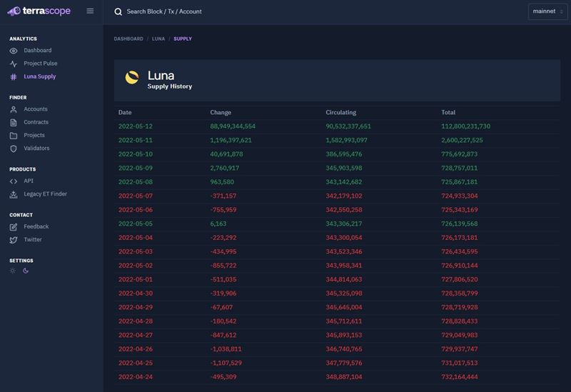The image size is (571, 392).
Task: Open the Twitter contact link
Action: tap(33, 239)
